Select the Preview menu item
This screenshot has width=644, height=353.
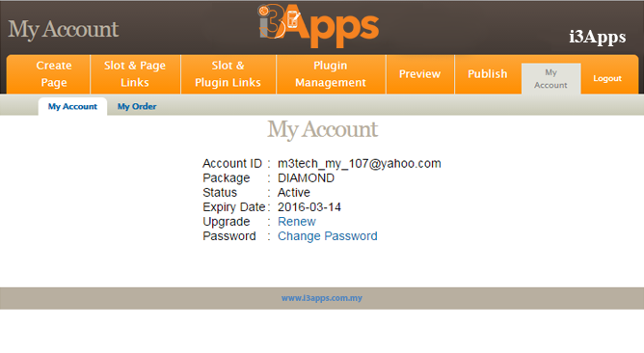420,74
